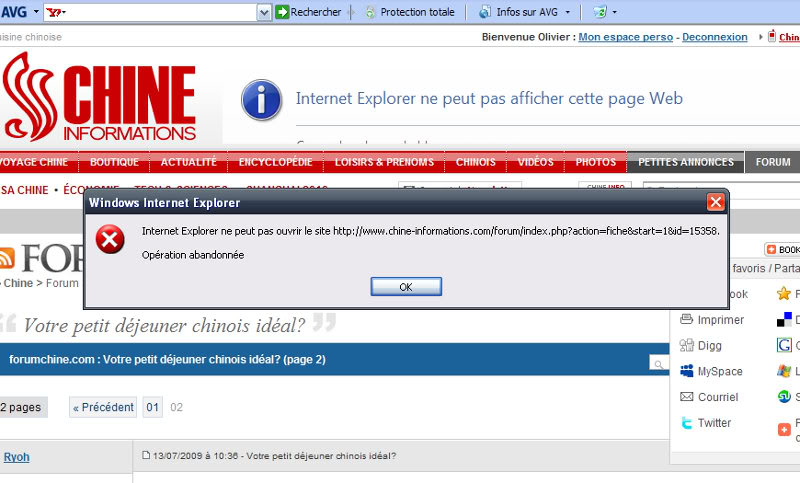Click the Google bookmark icon
The image size is (800, 483).
784,345
